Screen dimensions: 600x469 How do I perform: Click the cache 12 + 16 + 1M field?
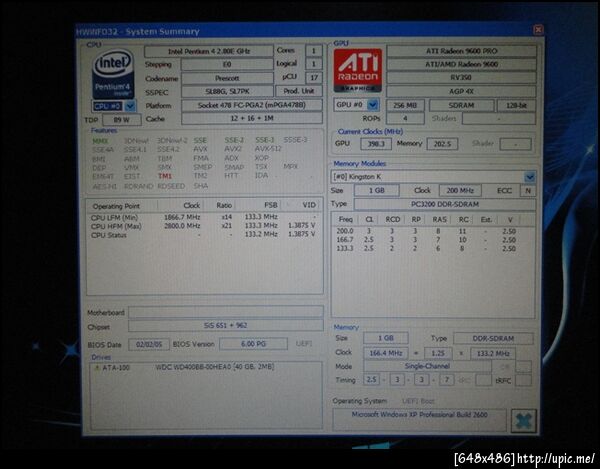[x=252, y=119]
